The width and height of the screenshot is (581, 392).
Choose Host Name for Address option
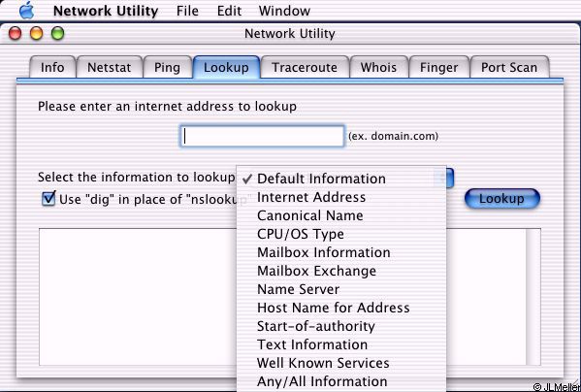[340, 308]
